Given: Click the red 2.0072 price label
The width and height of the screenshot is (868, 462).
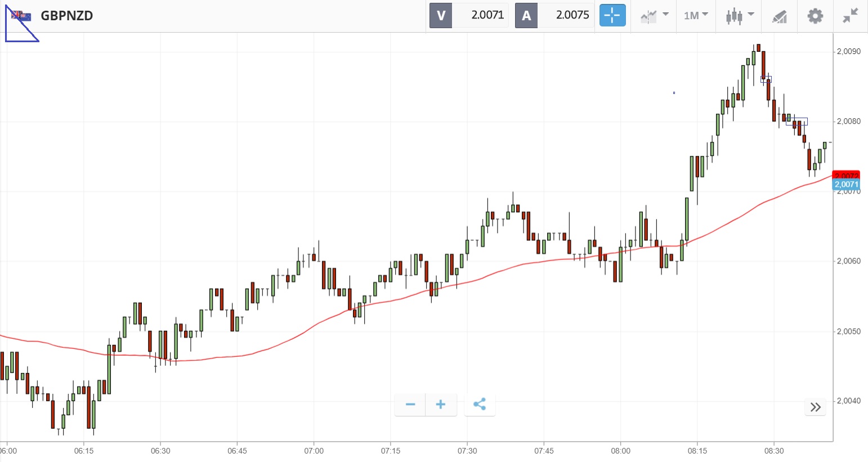Looking at the screenshot, I should click(x=846, y=175).
